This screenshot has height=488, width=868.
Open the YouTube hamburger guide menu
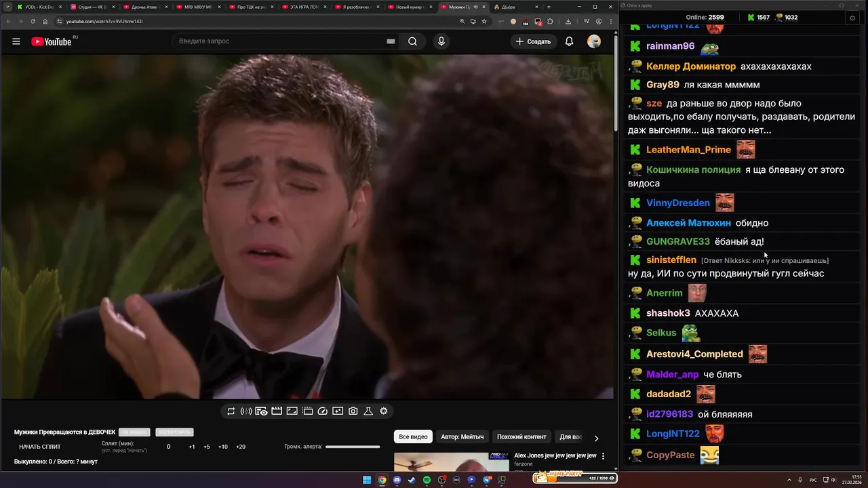[x=16, y=41]
